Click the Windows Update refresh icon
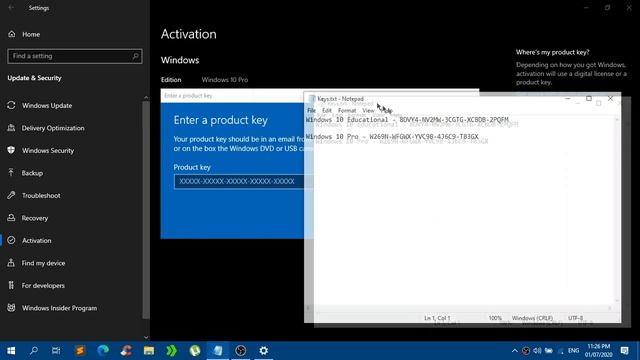Image resolution: width=640 pixels, height=360 pixels. (11, 105)
